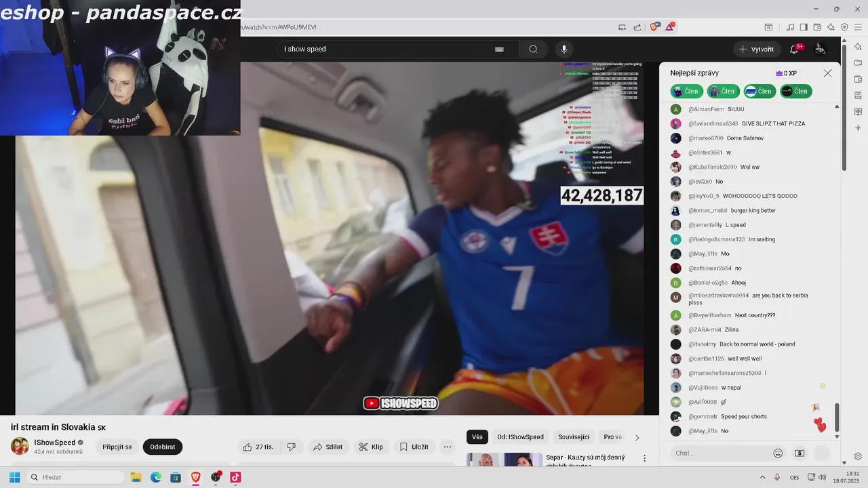The height and width of the screenshot is (488, 868).
Task: Click the Připojit se join button
Action: click(117, 447)
